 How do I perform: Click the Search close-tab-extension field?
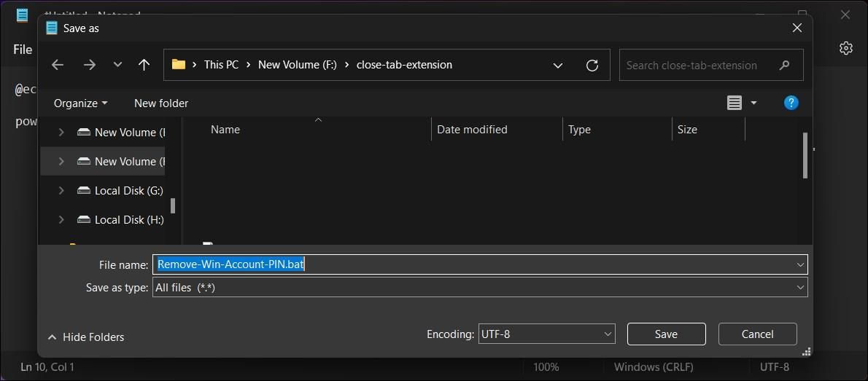pos(710,65)
